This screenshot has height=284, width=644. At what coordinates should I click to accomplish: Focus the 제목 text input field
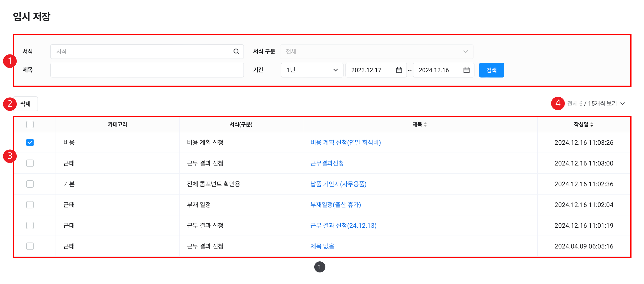(x=147, y=70)
